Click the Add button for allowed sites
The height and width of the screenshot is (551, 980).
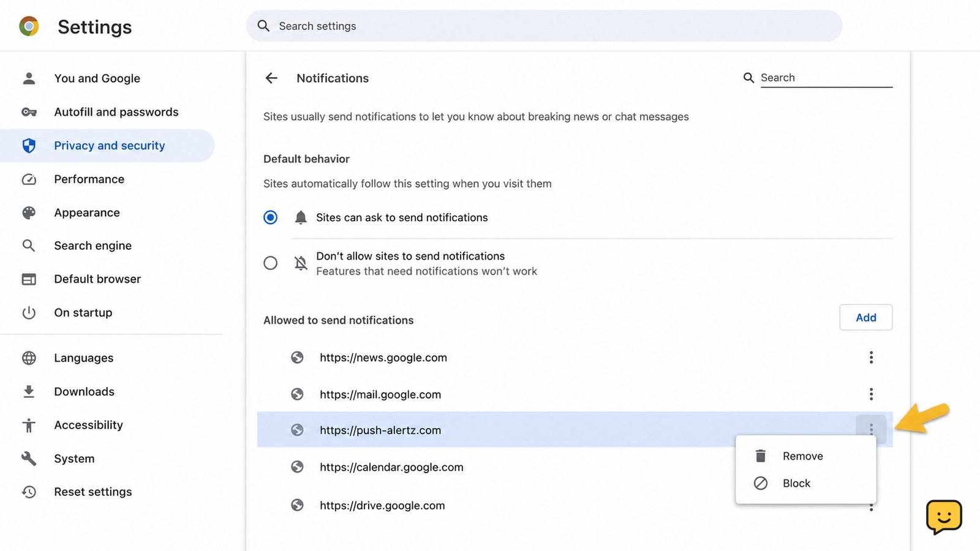(x=865, y=317)
